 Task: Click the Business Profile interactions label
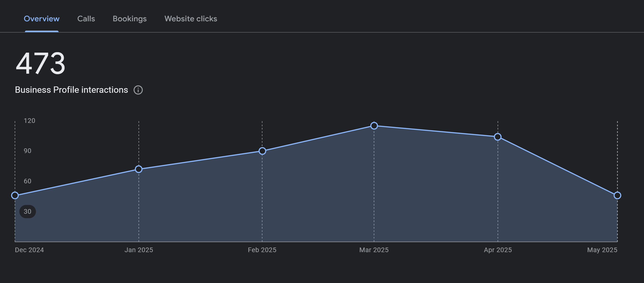(x=71, y=90)
